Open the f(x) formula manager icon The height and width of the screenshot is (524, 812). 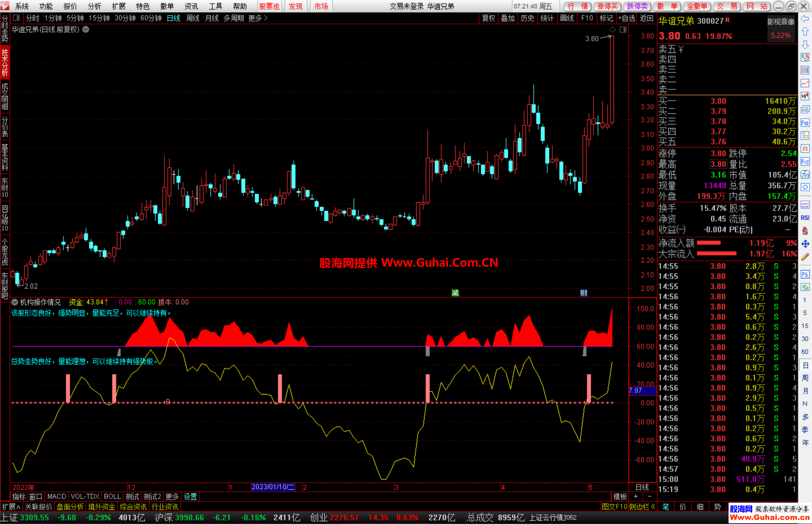[805, 175]
